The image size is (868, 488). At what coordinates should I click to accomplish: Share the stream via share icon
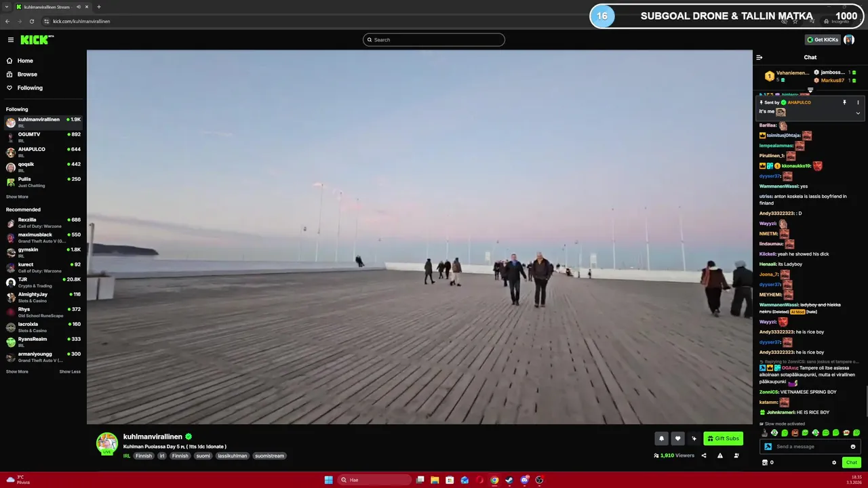[x=704, y=455]
